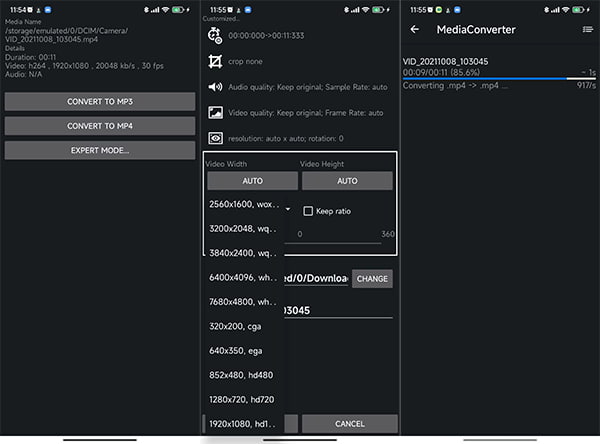This screenshot has height=444, width=600.
Task: Tap Bluetooth icon in right status bar
Action: (x=546, y=10)
